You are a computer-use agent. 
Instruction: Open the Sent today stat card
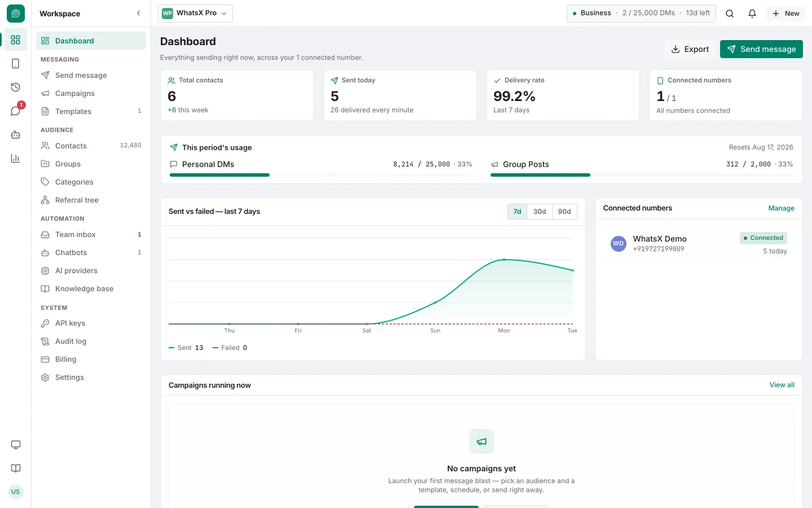click(400, 95)
